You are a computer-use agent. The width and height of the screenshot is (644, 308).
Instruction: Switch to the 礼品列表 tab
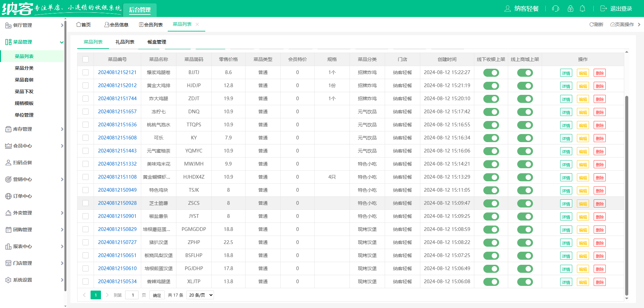coord(125,42)
